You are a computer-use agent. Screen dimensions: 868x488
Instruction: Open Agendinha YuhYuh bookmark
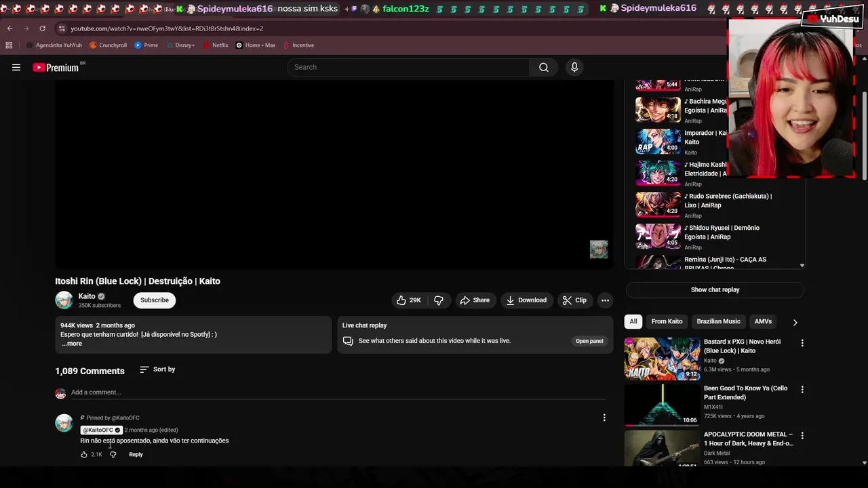54,45
